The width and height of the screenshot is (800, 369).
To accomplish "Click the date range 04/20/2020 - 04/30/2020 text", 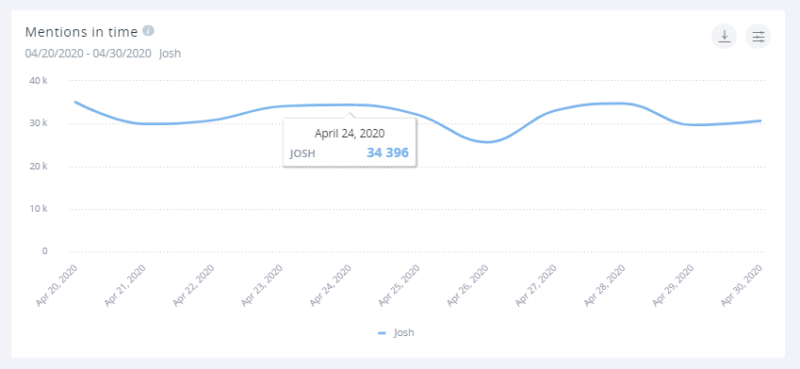I will click(x=88, y=53).
